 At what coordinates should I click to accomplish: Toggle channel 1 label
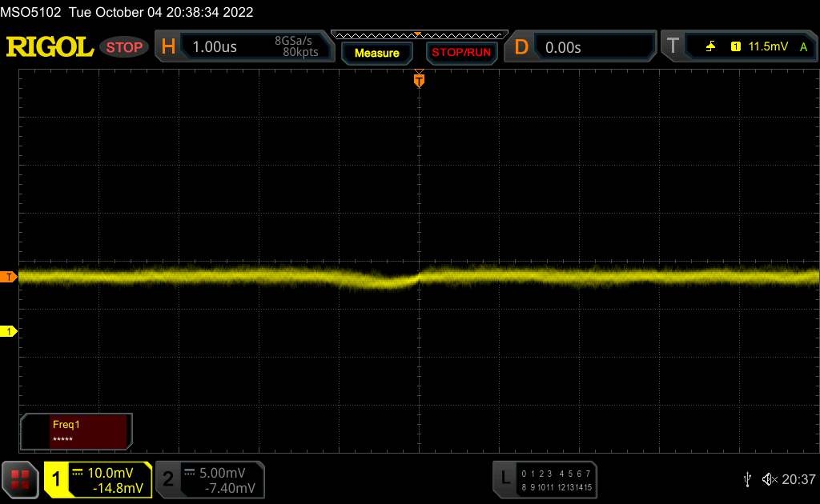coord(57,479)
